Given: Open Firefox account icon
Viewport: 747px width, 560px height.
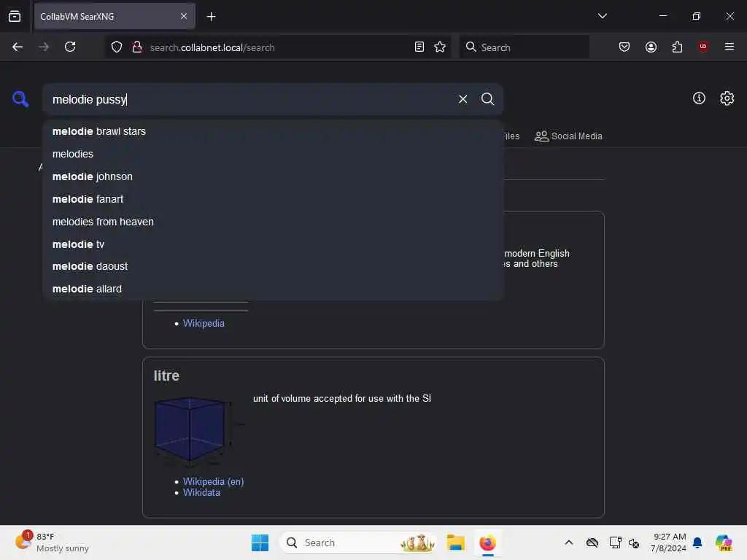Looking at the screenshot, I should pyautogui.click(x=651, y=47).
